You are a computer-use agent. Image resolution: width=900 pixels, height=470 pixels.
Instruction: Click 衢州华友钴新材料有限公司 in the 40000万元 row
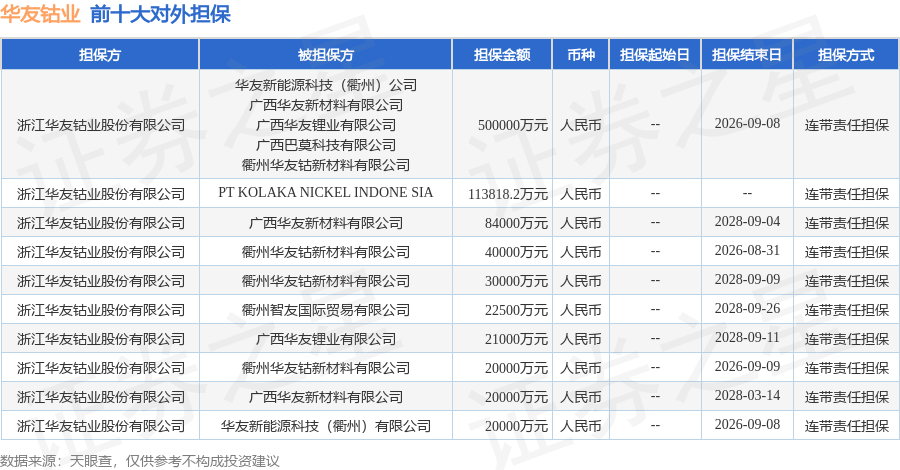325,252
